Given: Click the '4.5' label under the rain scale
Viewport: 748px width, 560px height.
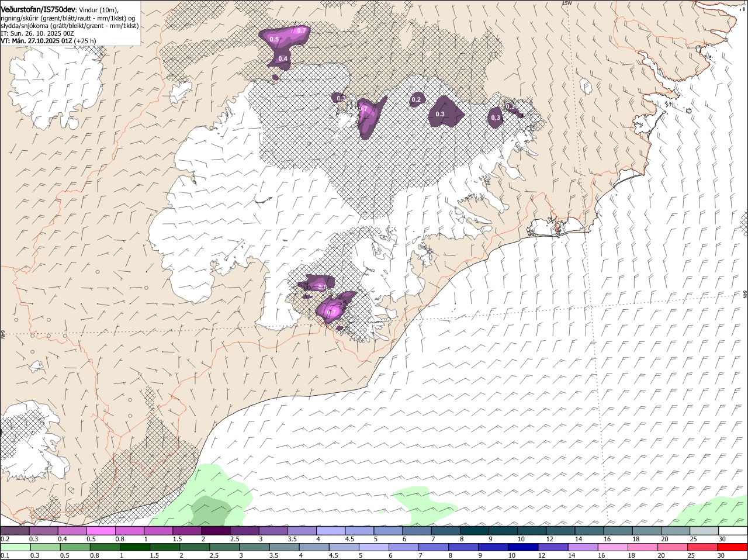Looking at the screenshot, I should tap(333, 555).
